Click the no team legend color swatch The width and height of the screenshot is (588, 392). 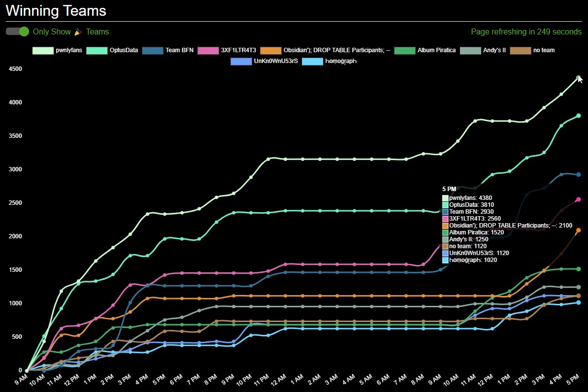(521, 50)
